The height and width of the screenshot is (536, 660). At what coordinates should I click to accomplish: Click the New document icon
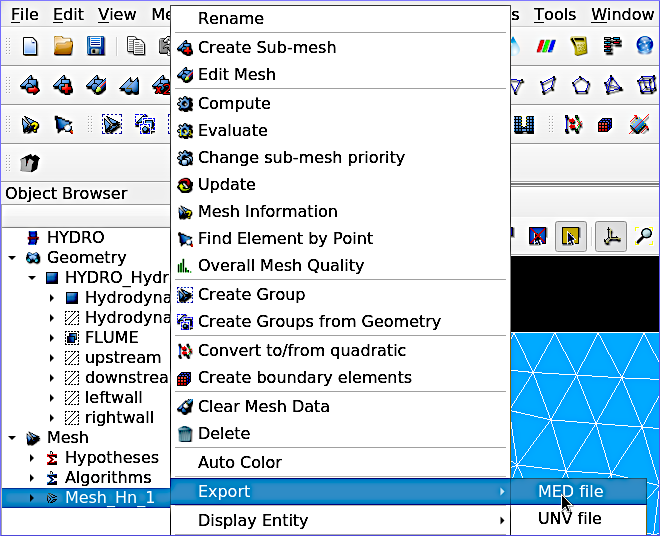pos(30,45)
